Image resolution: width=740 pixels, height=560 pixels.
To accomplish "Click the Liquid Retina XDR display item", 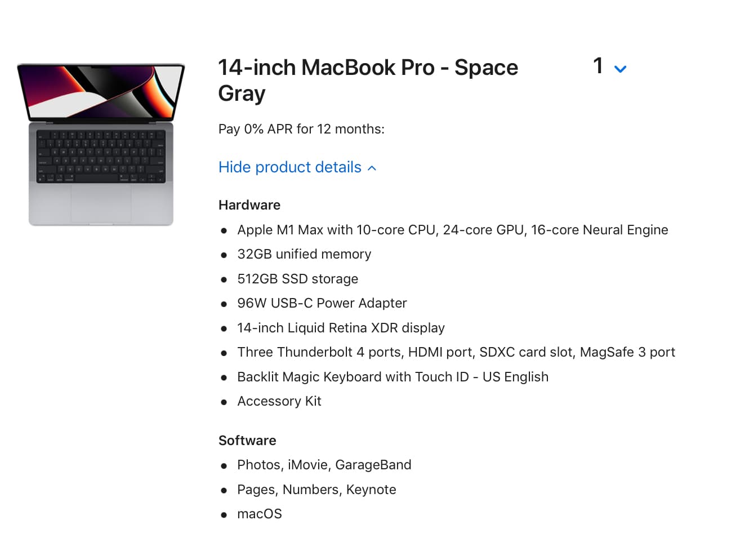I will pos(341,328).
